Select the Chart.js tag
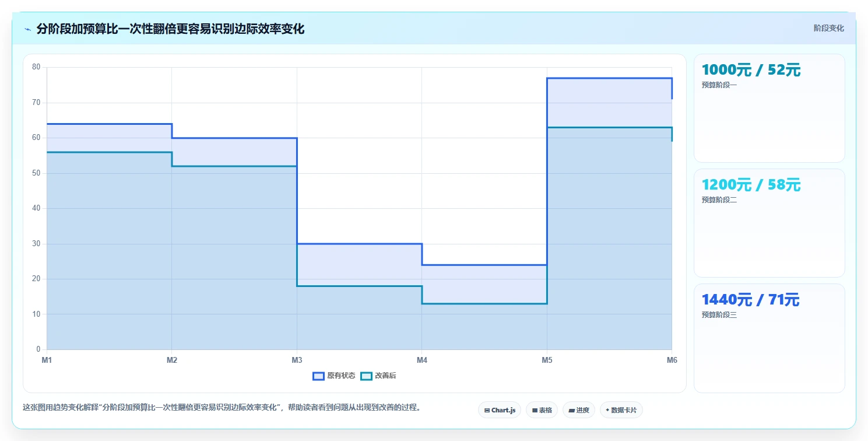This screenshot has height=441, width=868. coord(500,410)
